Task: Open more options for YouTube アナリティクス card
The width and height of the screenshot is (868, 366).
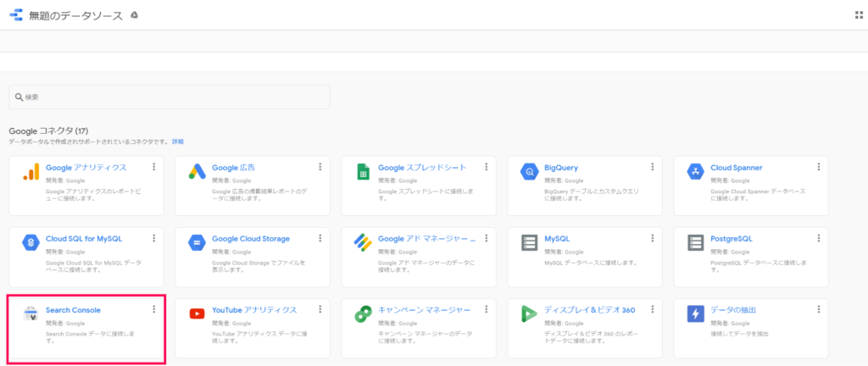Action: point(320,309)
